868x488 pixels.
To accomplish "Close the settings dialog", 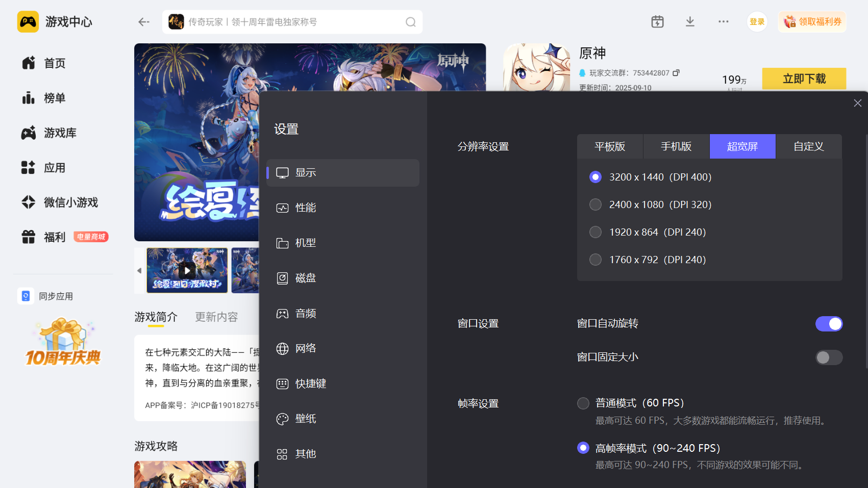I will pos(858,103).
